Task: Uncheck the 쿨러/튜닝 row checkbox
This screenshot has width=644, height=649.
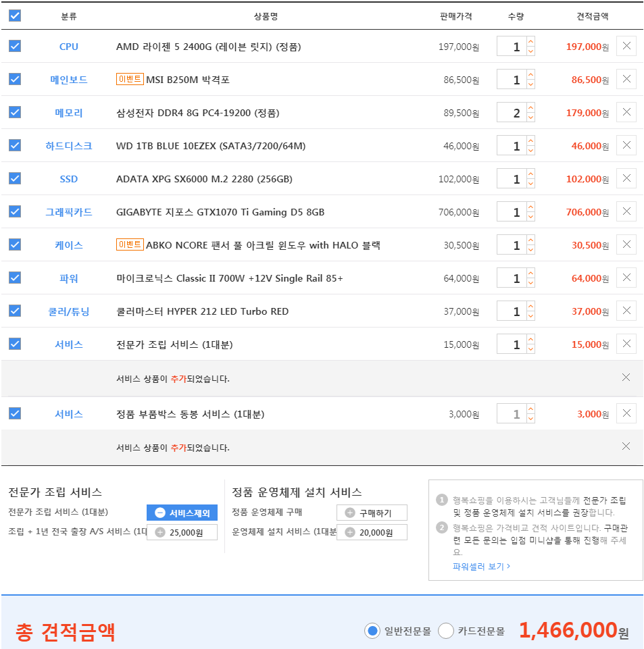Action: point(15,311)
